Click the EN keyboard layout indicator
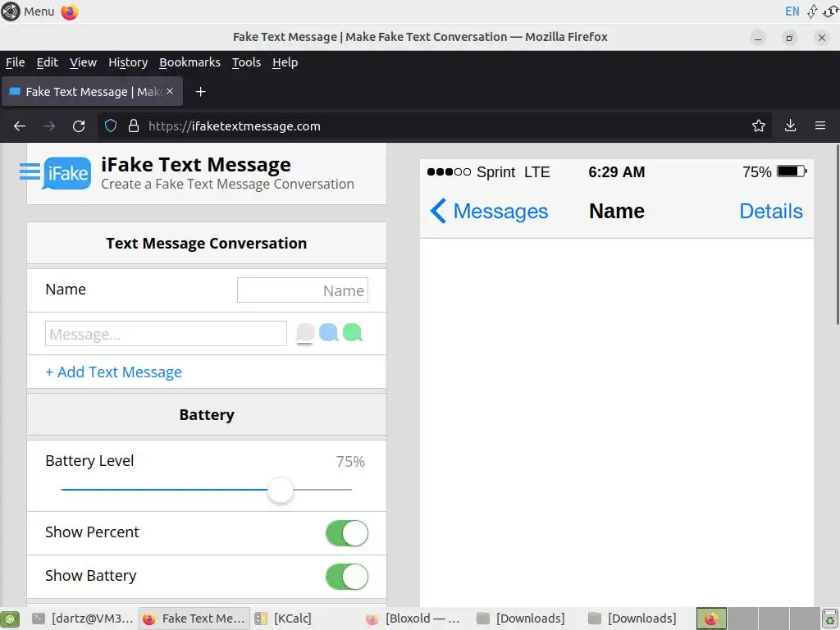840x630 pixels. 792,11
